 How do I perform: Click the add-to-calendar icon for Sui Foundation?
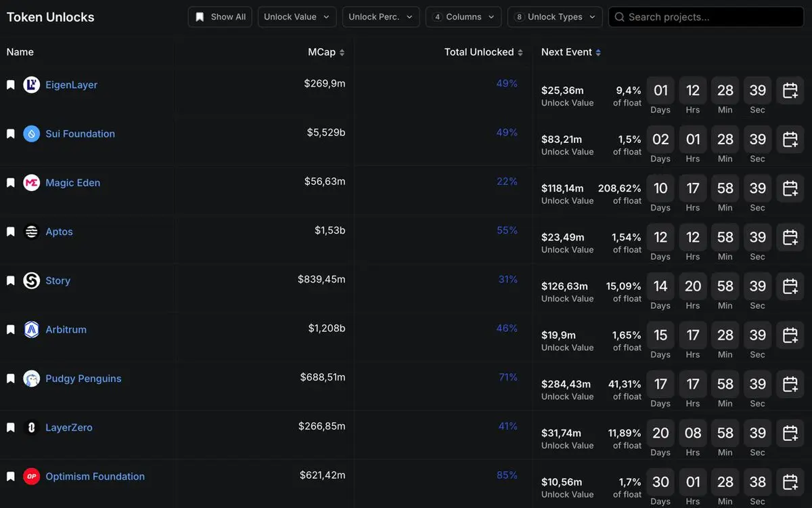[x=790, y=140]
